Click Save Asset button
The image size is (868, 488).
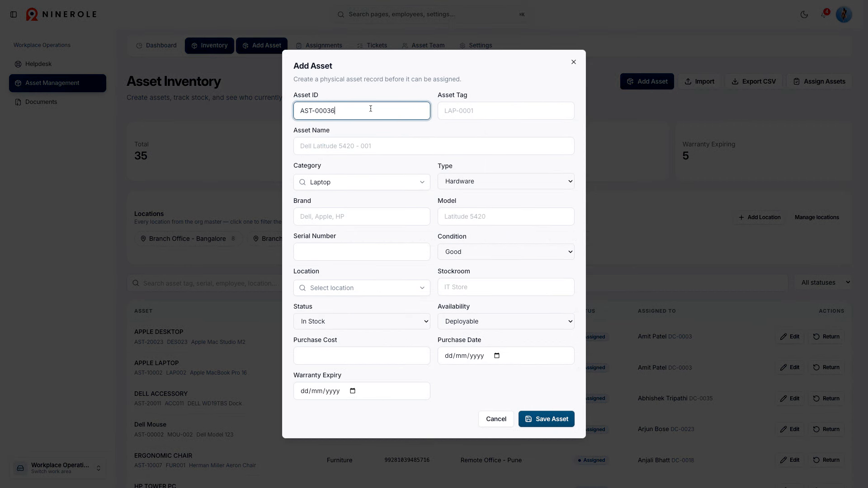(547, 419)
